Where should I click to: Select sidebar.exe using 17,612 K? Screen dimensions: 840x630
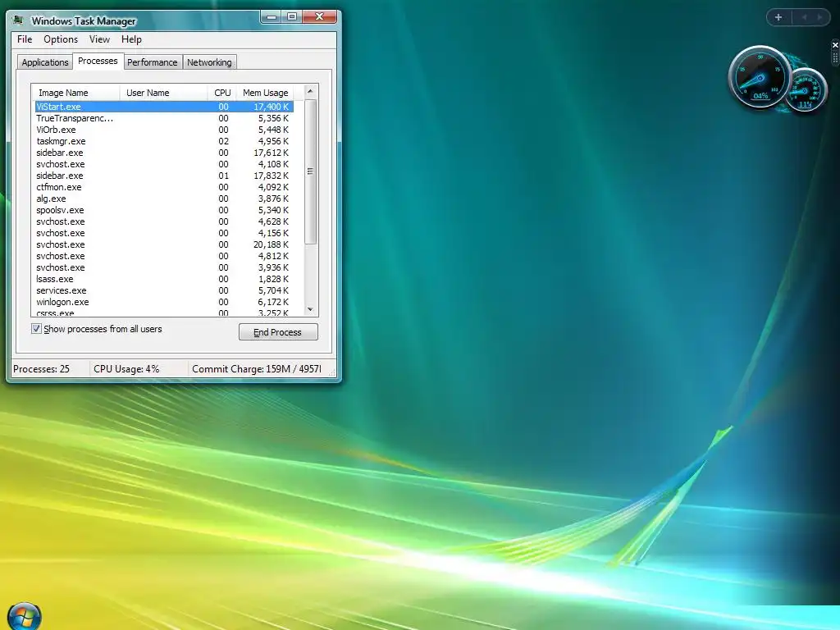164,153
